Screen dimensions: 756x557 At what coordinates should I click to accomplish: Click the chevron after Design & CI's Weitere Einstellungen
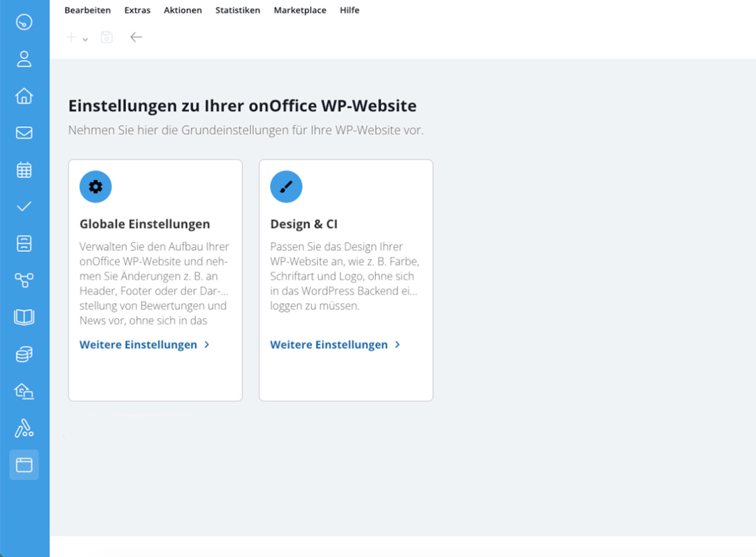point(398,345)
